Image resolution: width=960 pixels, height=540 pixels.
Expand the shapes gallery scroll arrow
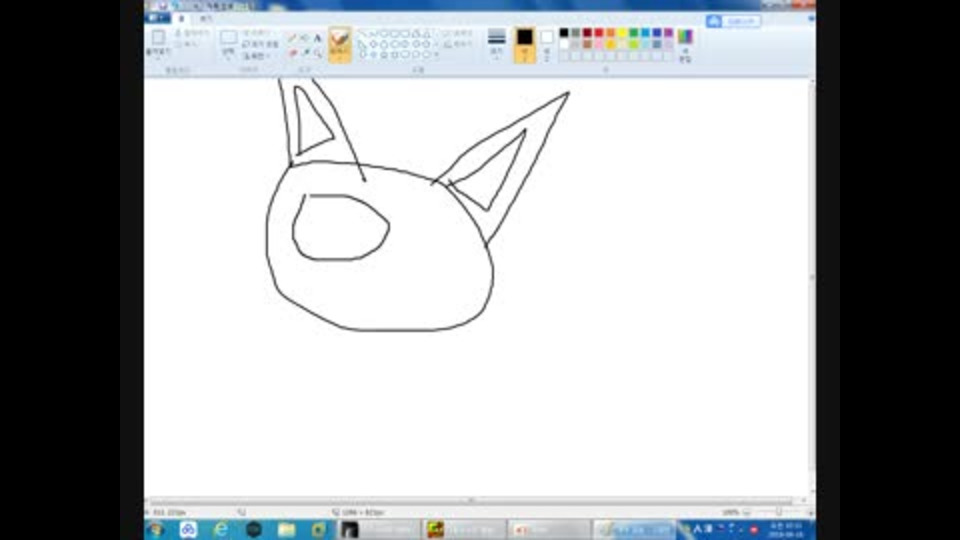click(x=436, y=54)
